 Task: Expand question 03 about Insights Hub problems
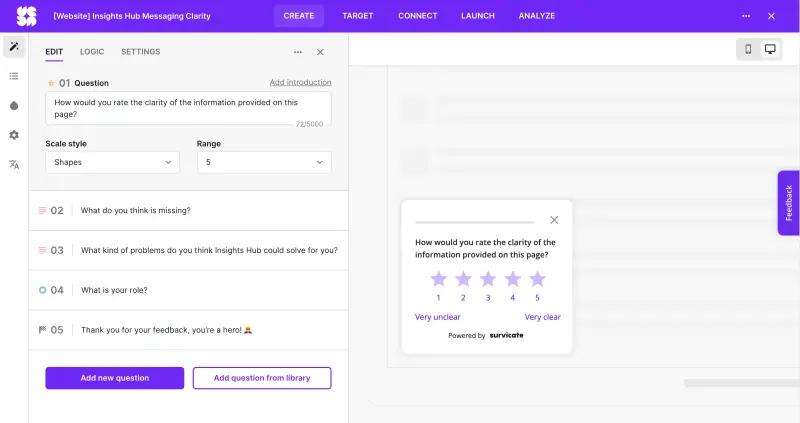(x=189, y=250)
